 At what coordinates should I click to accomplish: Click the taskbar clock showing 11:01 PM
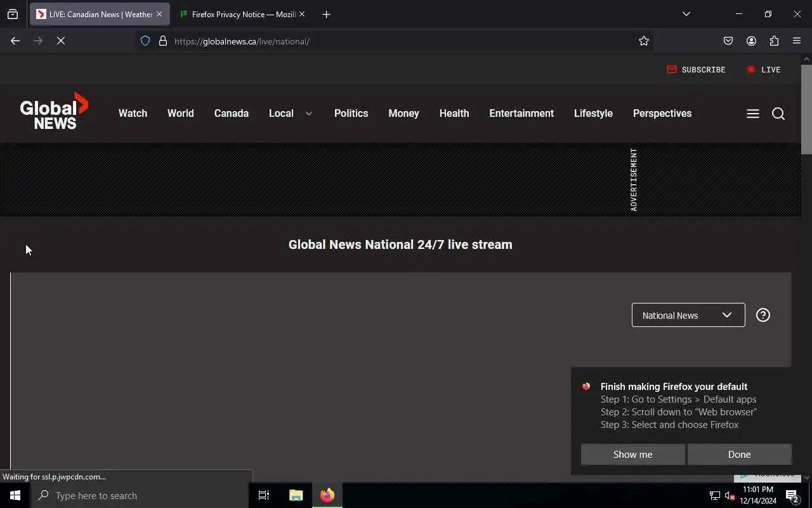758,495
